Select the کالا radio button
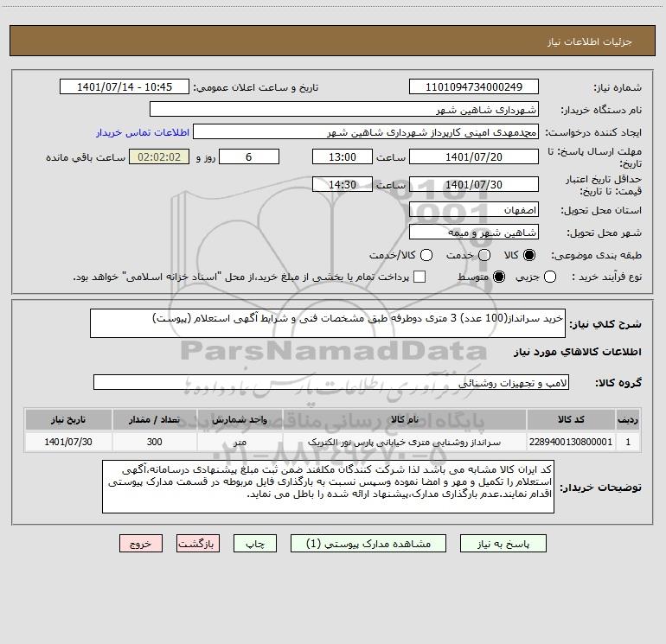This screenshot has height=644, width=666. 529,255
